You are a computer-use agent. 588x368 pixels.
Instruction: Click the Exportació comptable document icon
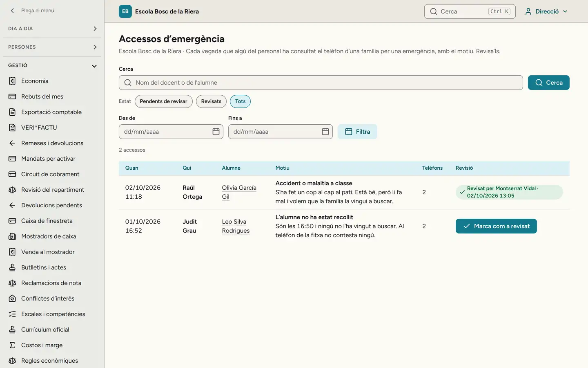pyautogui.click(x=12, y=112)
